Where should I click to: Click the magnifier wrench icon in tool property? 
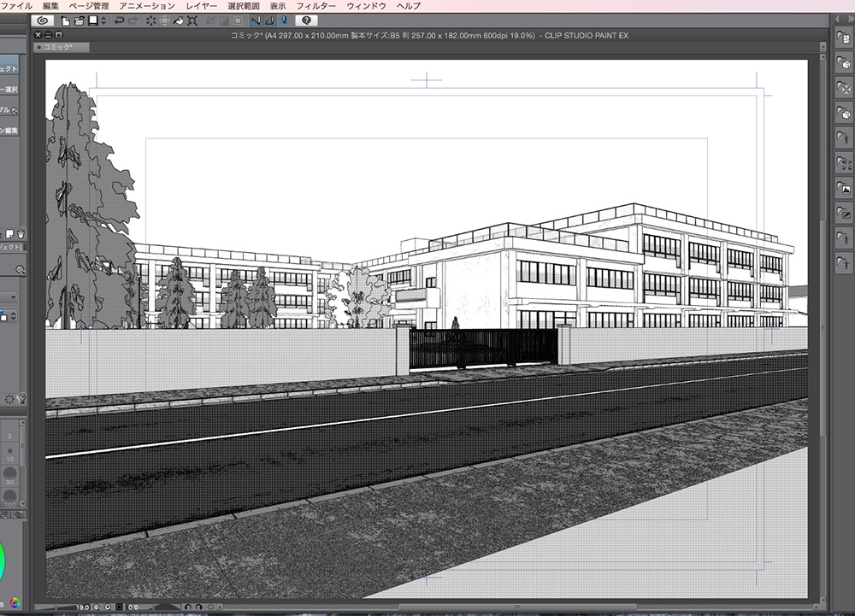click(21, 270)
